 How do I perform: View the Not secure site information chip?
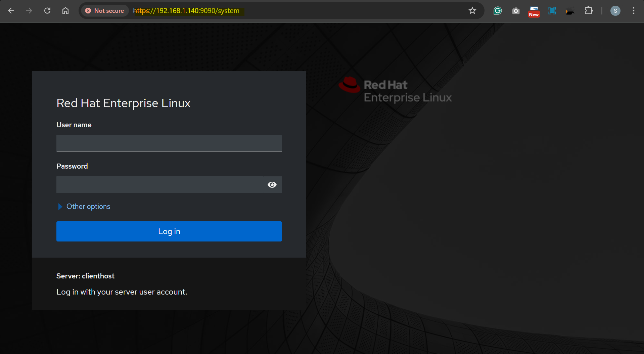point(105,11)
